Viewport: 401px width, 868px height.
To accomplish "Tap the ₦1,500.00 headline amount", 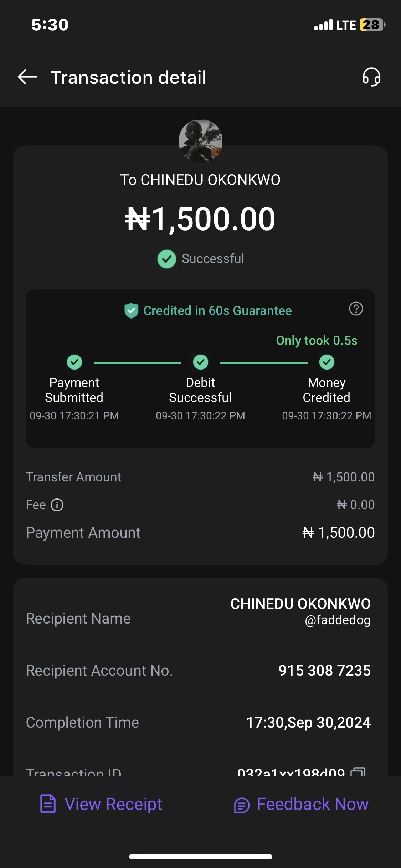I will tap(200, 219).
